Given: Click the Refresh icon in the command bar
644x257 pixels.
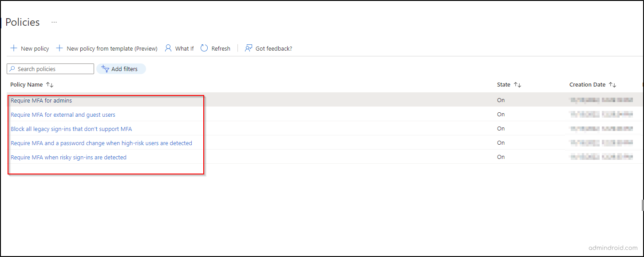Looking at the screenshot, I should (204, 48).
